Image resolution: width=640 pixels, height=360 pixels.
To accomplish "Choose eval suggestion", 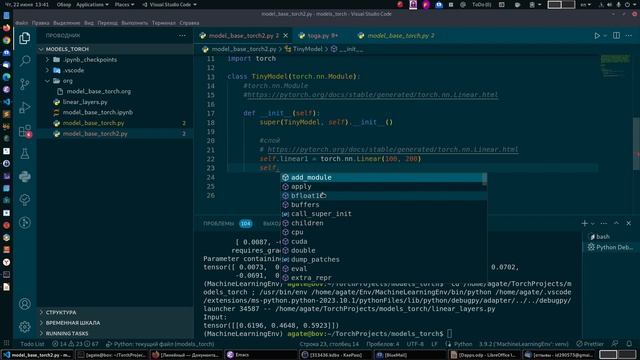I will (384, 269).
